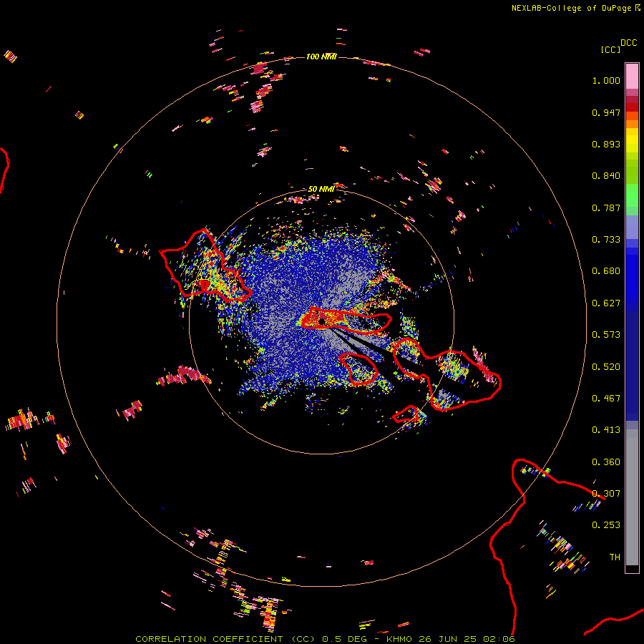Select the 0.573 legend value
The height and width of the screenshot is (644, 644).
coord(606,335)
